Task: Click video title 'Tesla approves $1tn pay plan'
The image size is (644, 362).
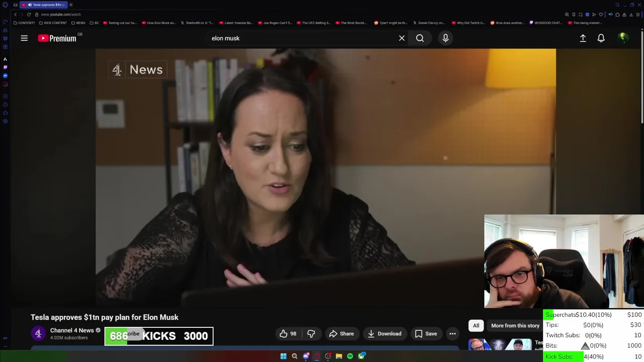Action: tap(105, 317)
